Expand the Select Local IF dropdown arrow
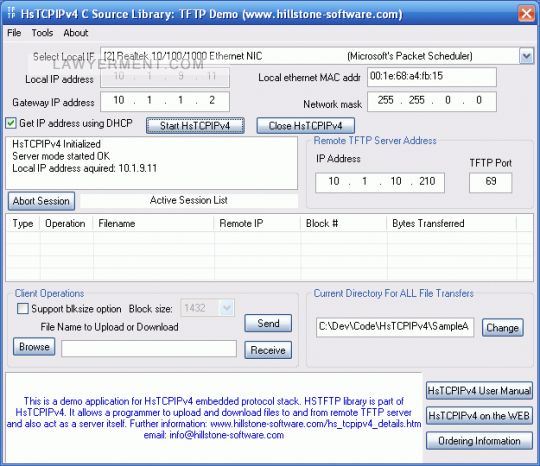 tap(526, 56)
